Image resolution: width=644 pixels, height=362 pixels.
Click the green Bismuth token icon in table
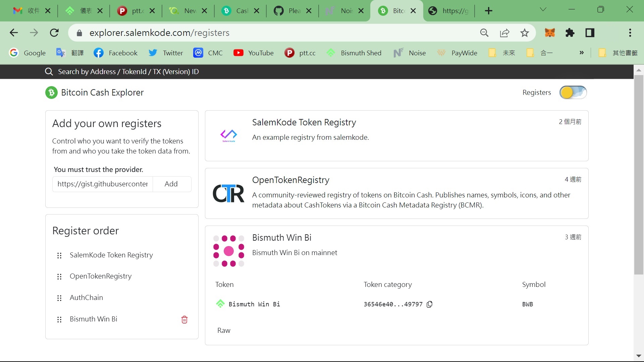click(x=220, y=304)
